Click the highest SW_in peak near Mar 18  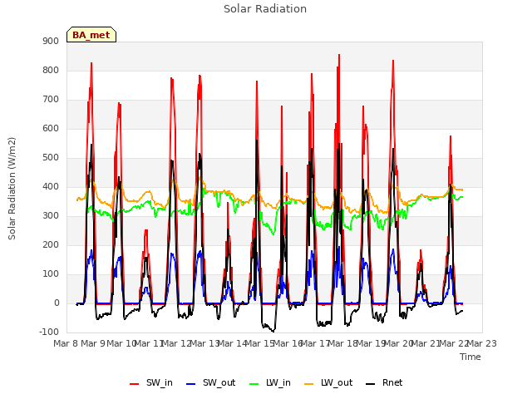(339, 55)
